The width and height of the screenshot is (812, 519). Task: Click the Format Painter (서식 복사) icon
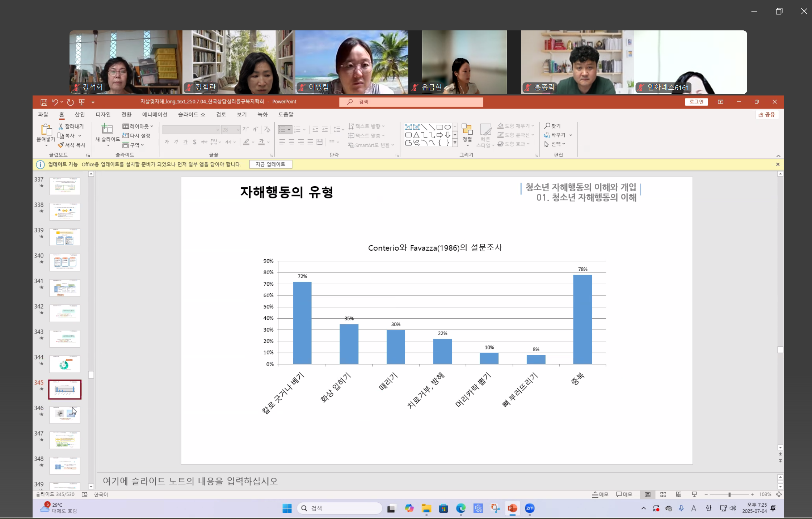[61, 145]
